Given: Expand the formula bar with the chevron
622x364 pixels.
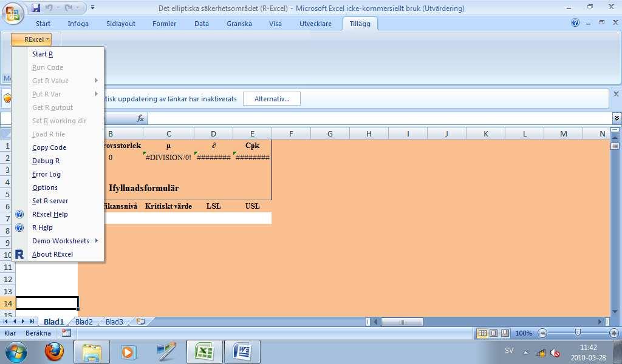Looking at the screenshot, I should coord(617,118).
